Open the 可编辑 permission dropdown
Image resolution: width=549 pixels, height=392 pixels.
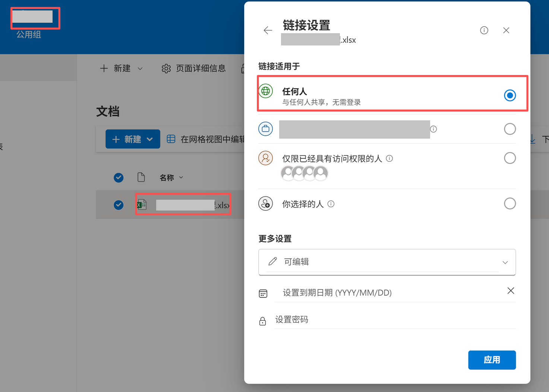(x=387, y=262)
